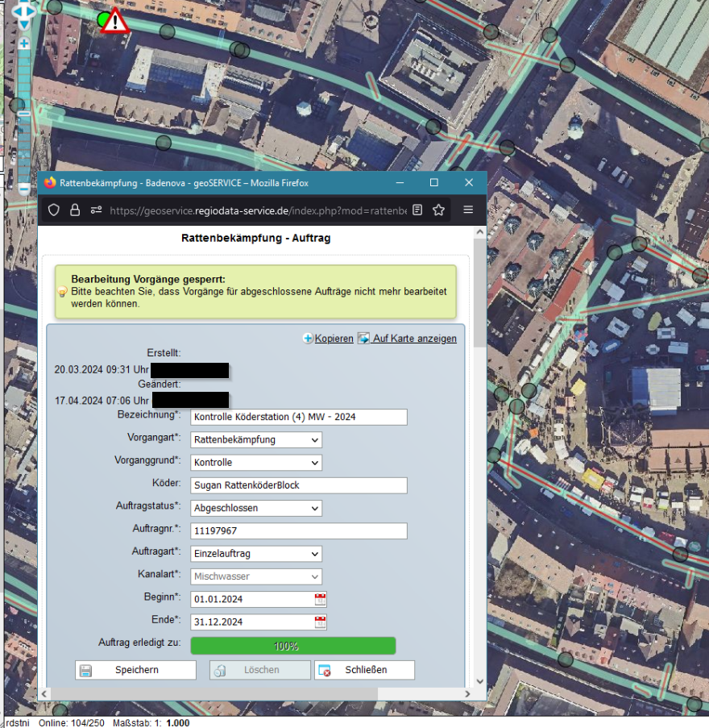The height and width of the screenshot is (728, 709).
Task: Click the Kopieren link
Action: pos(334,339)
